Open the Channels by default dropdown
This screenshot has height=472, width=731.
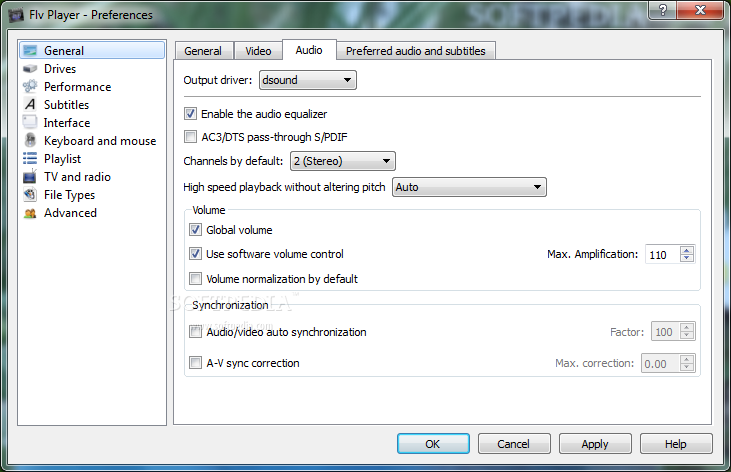343,161
